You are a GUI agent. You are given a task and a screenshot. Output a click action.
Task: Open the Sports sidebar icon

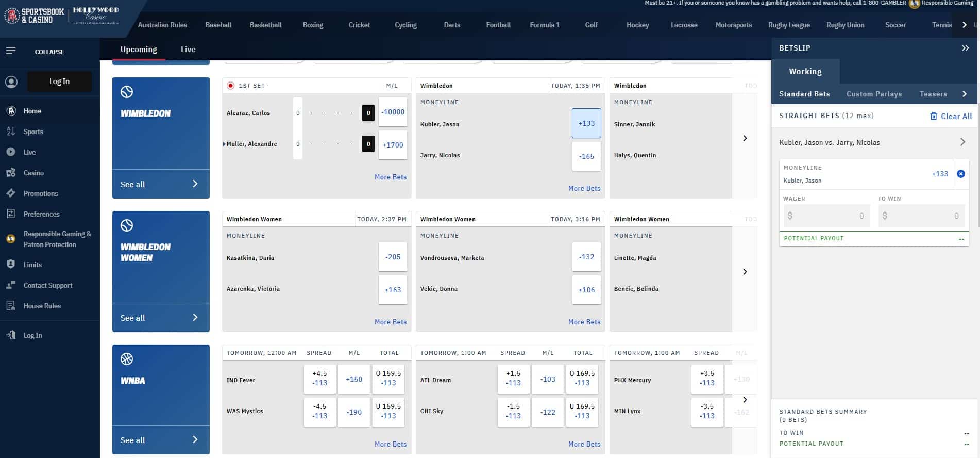11,132
